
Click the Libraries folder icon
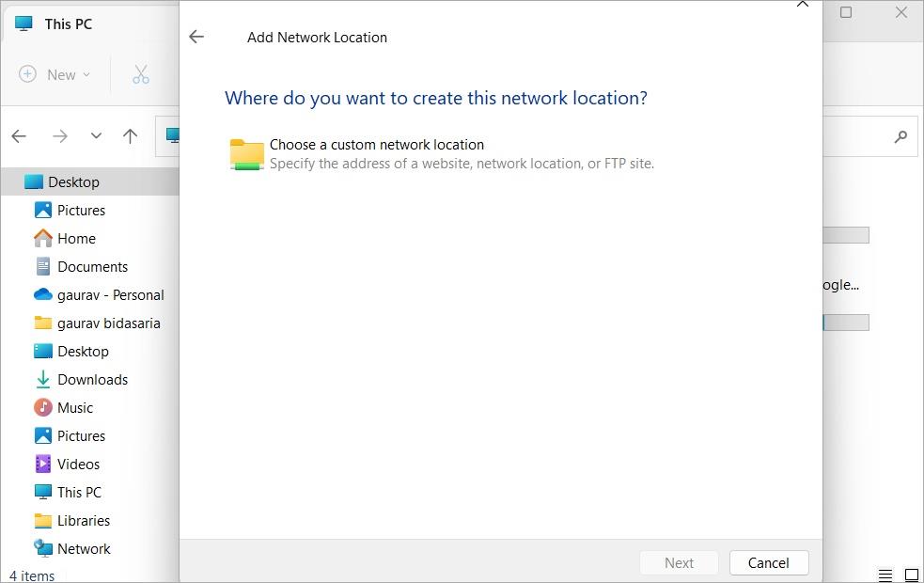[43, 521]
